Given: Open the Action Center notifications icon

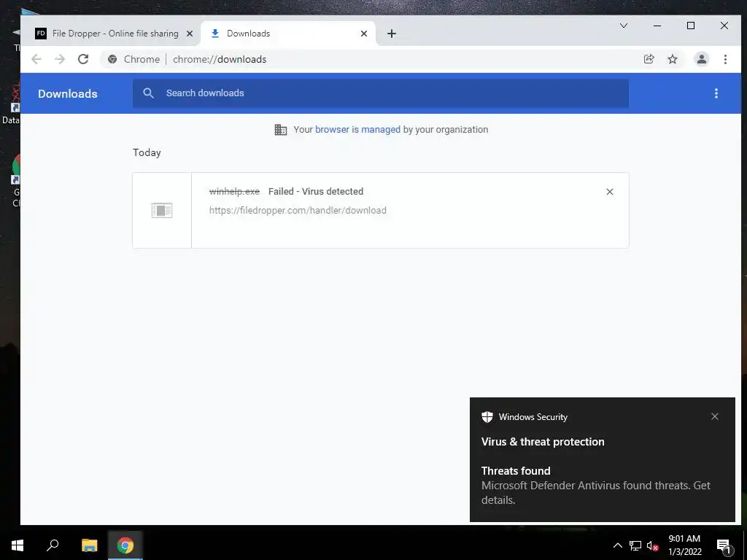Looking at the screenshot, I should (724, 545).
